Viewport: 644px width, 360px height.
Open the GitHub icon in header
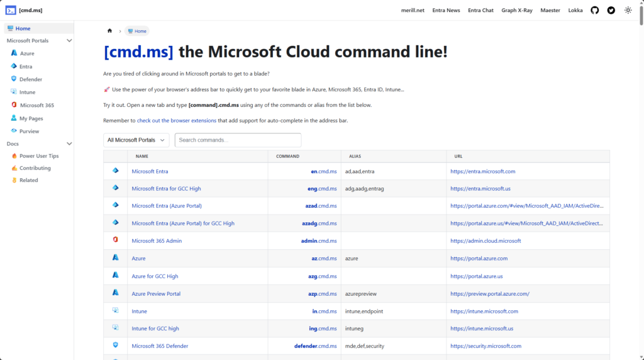tap(595, 10)
